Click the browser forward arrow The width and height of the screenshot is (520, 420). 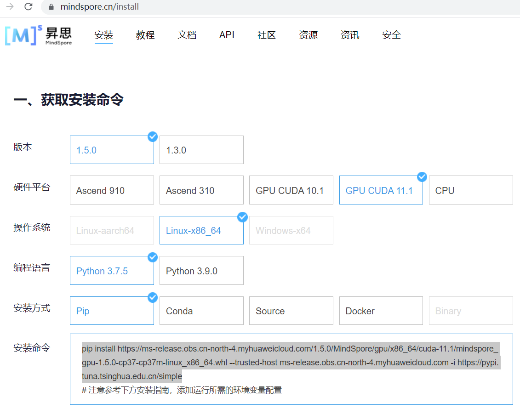[x=10, y=6]
